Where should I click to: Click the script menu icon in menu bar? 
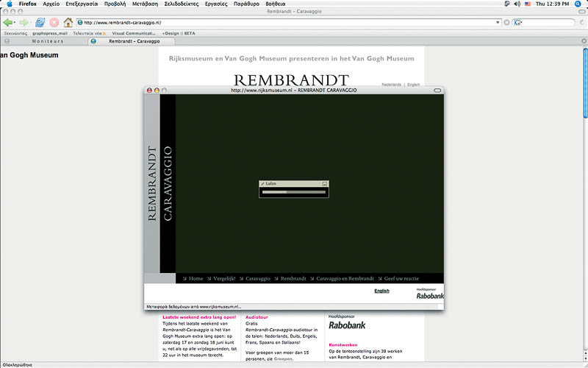pyautogui.click(x=507, y=4)
